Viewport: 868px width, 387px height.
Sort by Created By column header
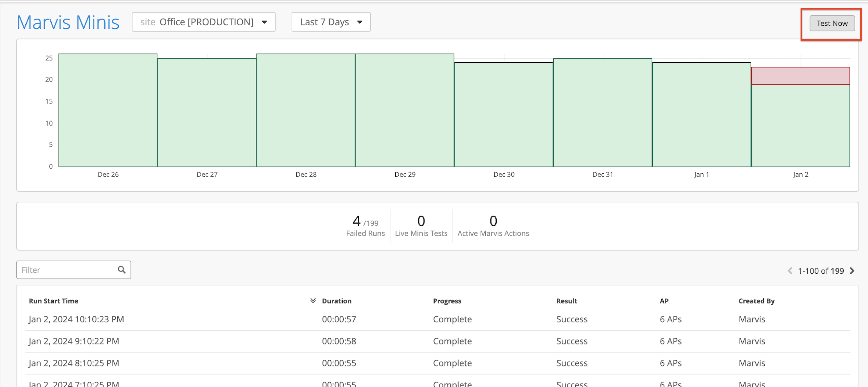click(x=756, y=301)
